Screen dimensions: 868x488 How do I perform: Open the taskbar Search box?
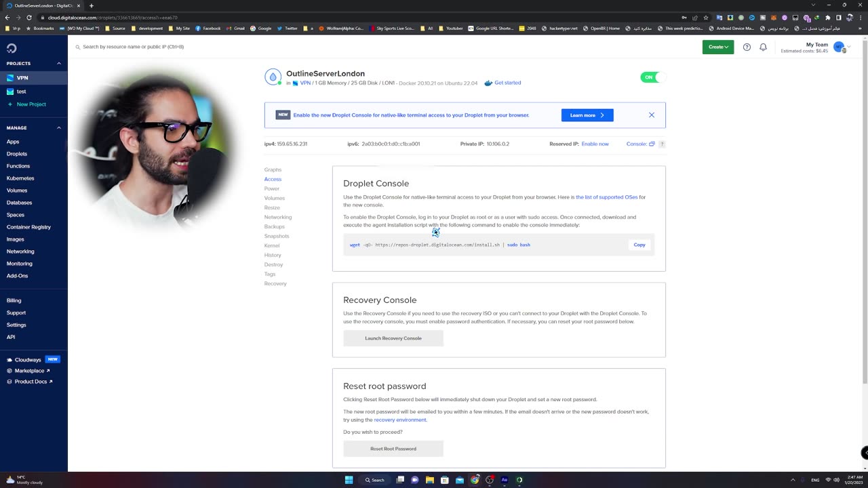coord(375,480)
